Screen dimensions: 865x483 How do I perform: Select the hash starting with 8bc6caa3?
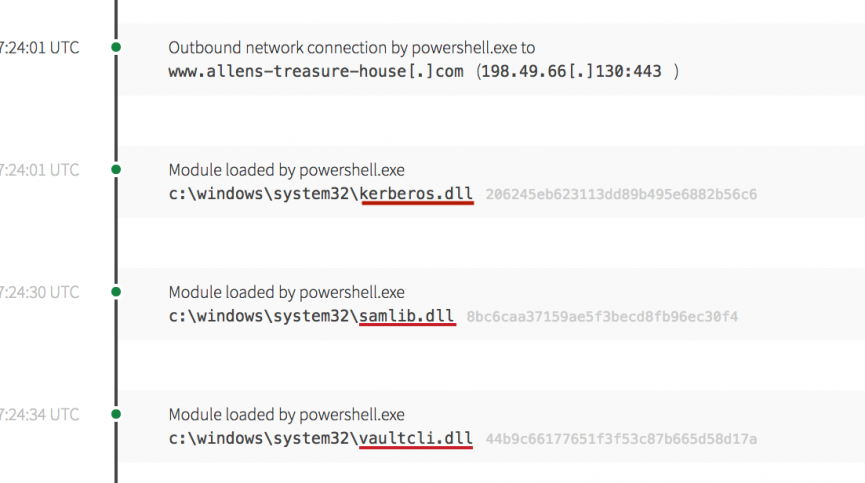(x=602, y=317)
